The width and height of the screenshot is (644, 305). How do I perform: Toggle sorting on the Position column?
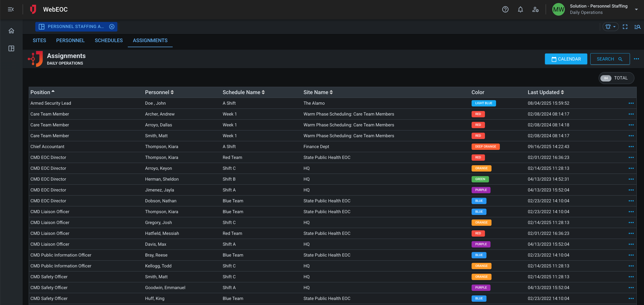click(53, 91)
